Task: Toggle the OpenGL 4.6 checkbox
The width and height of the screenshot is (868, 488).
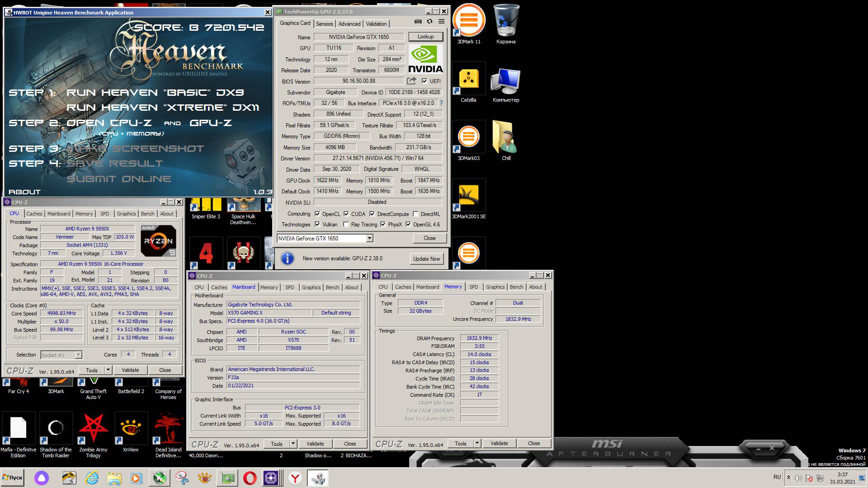Action: click(x=408, y=224)
